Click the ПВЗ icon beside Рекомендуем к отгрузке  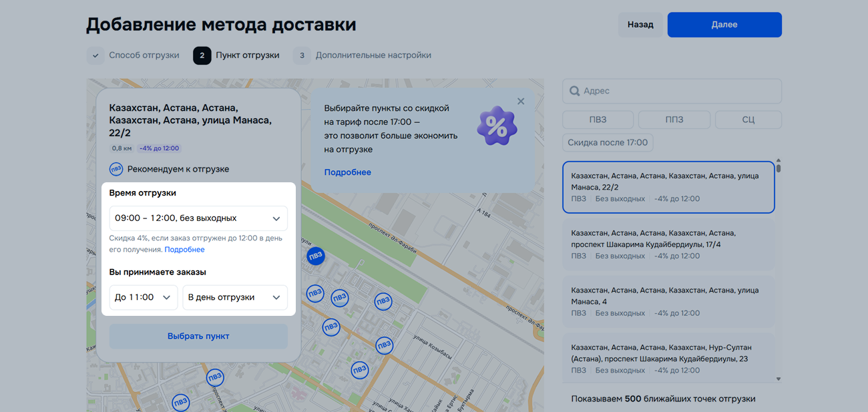tap(116, 169)
